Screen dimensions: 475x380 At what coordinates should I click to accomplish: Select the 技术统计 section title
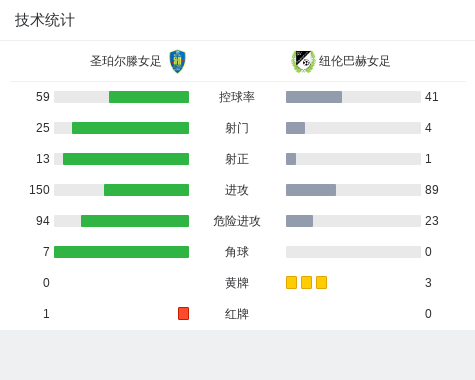tap(45, 20)
